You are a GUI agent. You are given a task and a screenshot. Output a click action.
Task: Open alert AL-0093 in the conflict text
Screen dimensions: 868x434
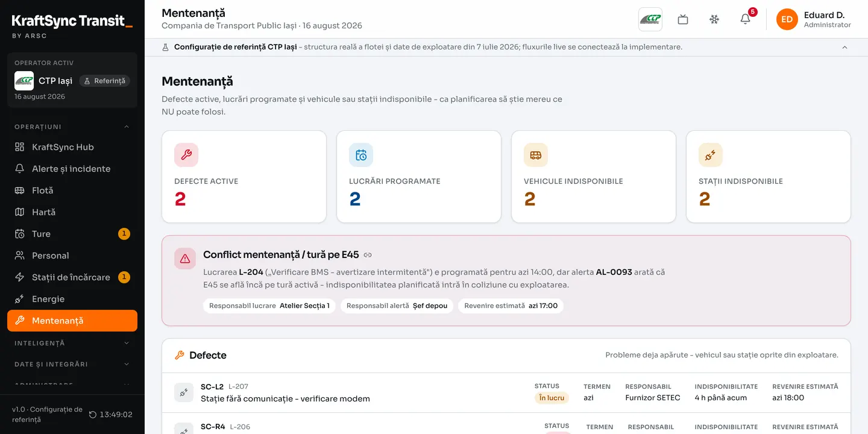614,272
